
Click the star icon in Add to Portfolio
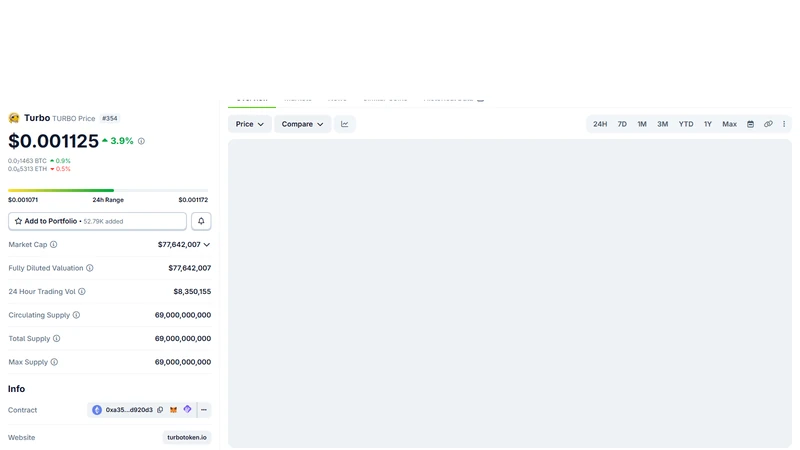coord(18,221)
